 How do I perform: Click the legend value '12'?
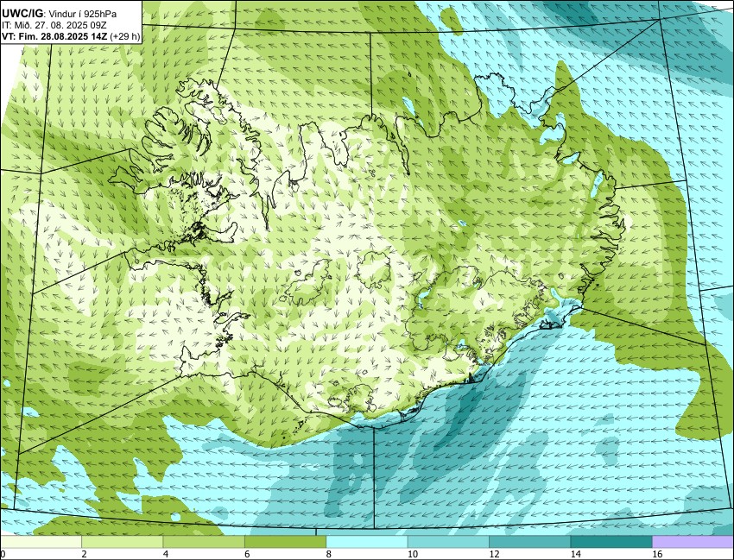pos(494,554)
